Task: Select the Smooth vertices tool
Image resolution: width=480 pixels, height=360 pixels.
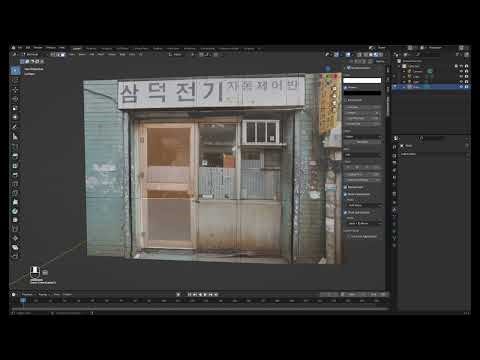Action: pyautogui.click(x=15, y=220)
